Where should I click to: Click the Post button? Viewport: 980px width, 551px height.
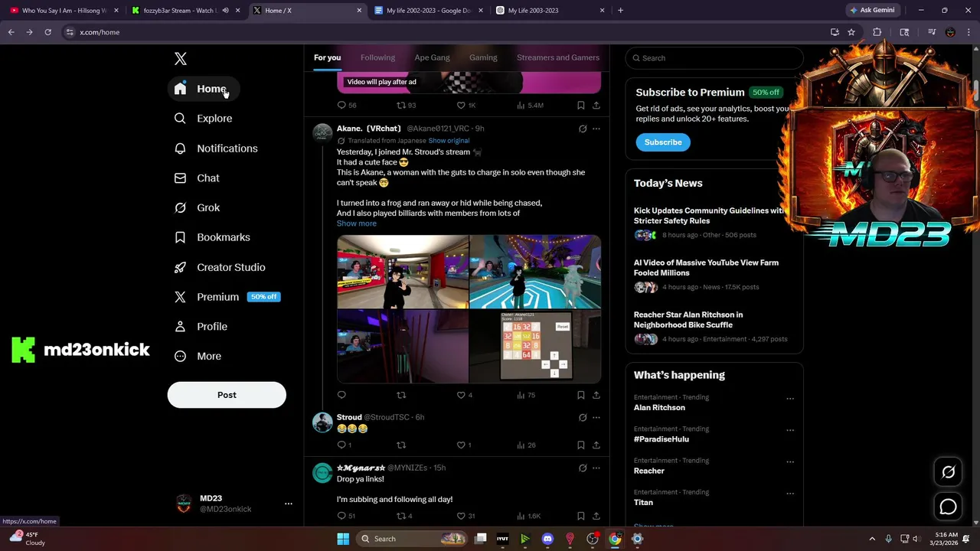tap(227, 395)
